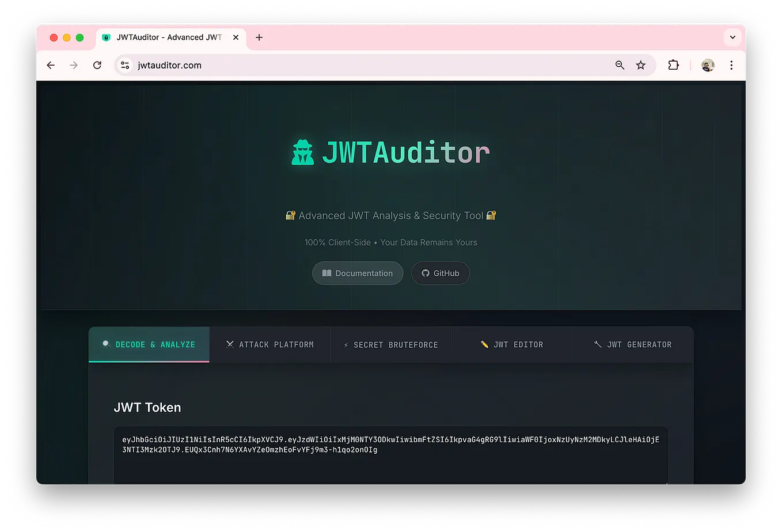Click the magnifier icon on Decode & Analyze tab

click(107, 344)
